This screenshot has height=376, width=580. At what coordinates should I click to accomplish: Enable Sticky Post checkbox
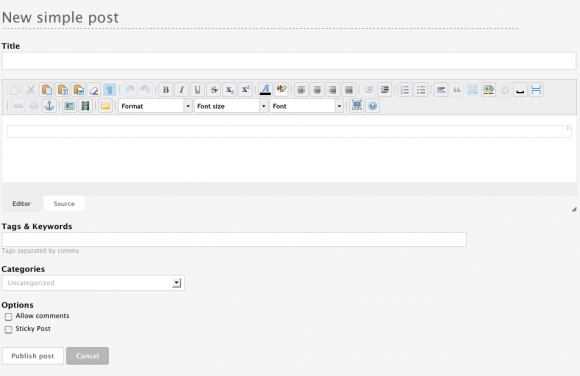tap(9, 329)
